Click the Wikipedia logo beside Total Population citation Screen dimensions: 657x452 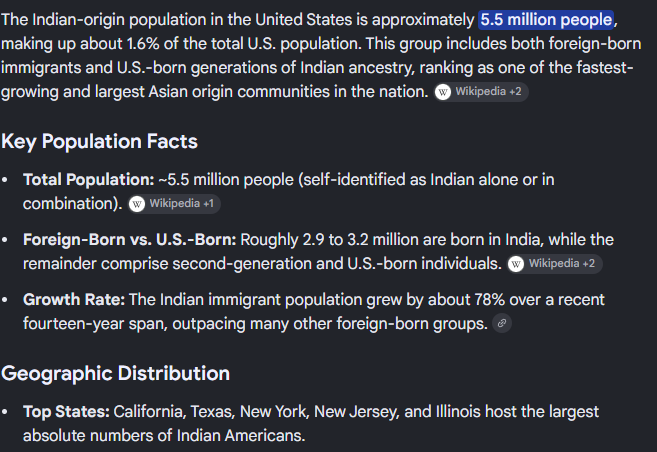(137, 204)
